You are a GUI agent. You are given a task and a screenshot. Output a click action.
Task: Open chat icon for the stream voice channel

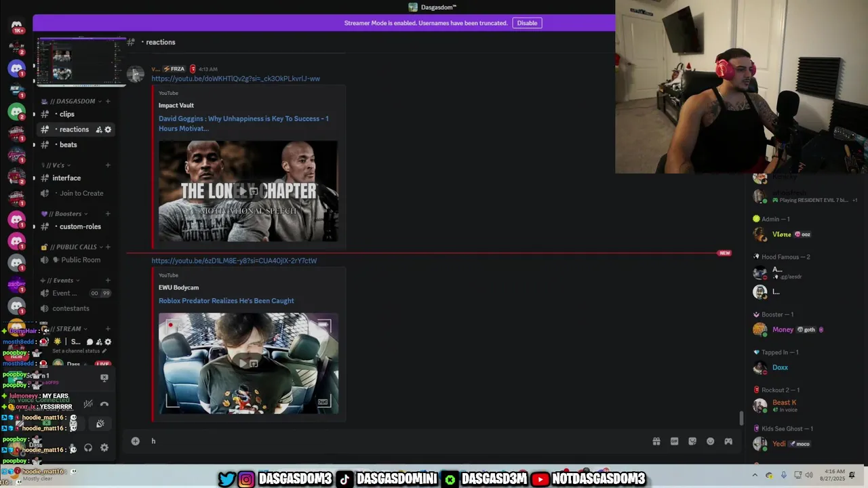point(90,342)
